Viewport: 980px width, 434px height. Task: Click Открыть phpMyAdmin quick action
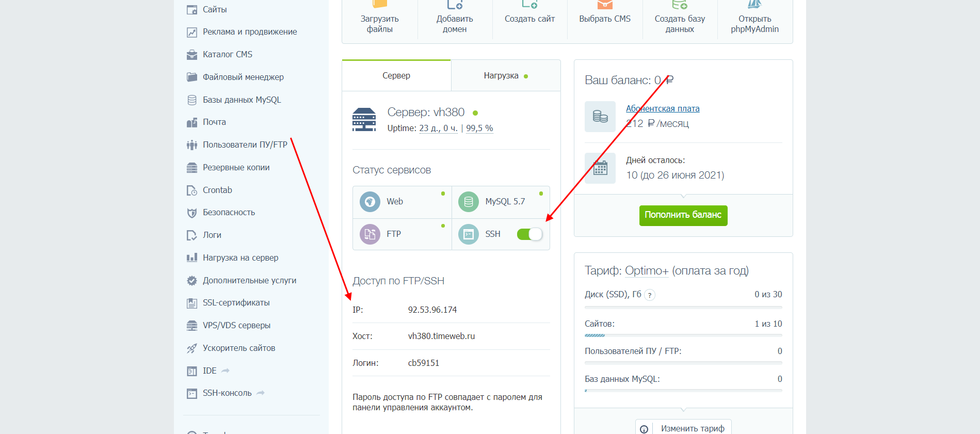tap(755, 20)
